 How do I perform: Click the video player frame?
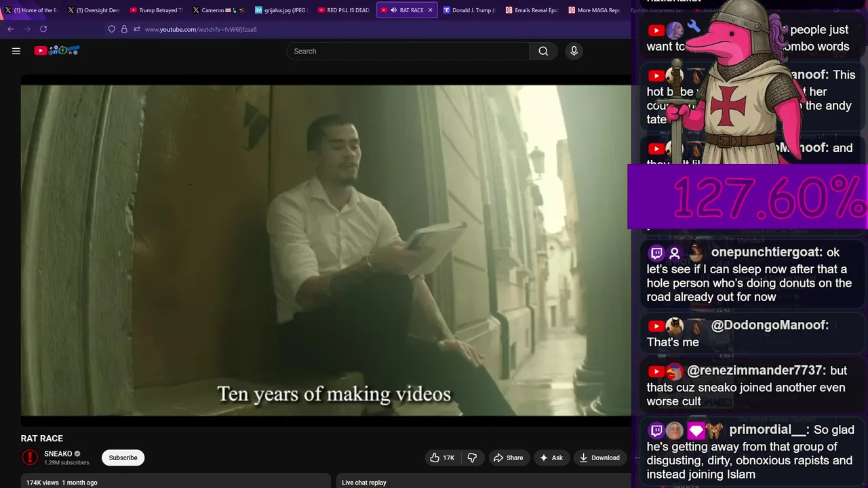[x=325, y=250]
